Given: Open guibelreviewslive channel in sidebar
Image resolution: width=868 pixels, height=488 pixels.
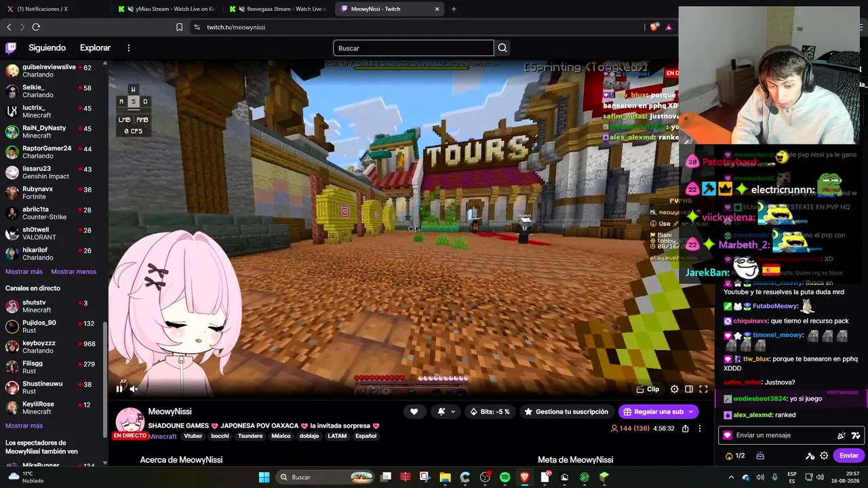Looking at the screenshot, I should pyautogui.click(x=53, y=71).
